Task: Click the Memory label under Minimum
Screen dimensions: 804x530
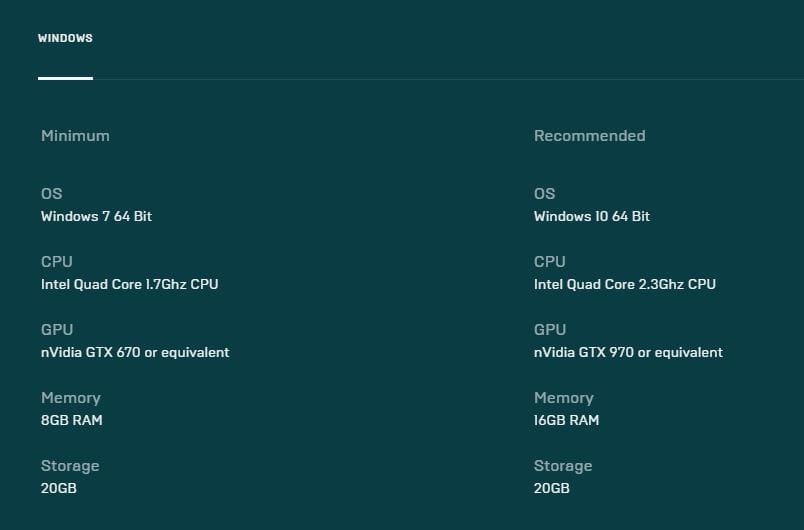Action: pyautogui.click(x=70, y=398)
